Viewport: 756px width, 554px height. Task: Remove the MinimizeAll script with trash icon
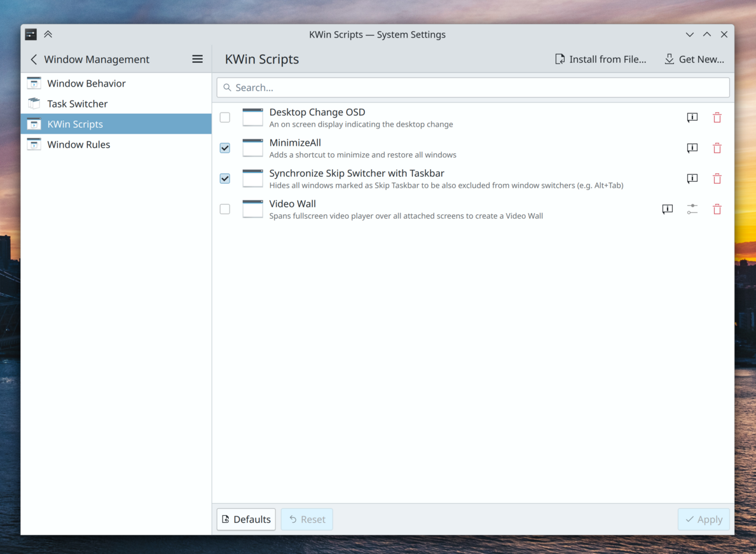[717, 148]
